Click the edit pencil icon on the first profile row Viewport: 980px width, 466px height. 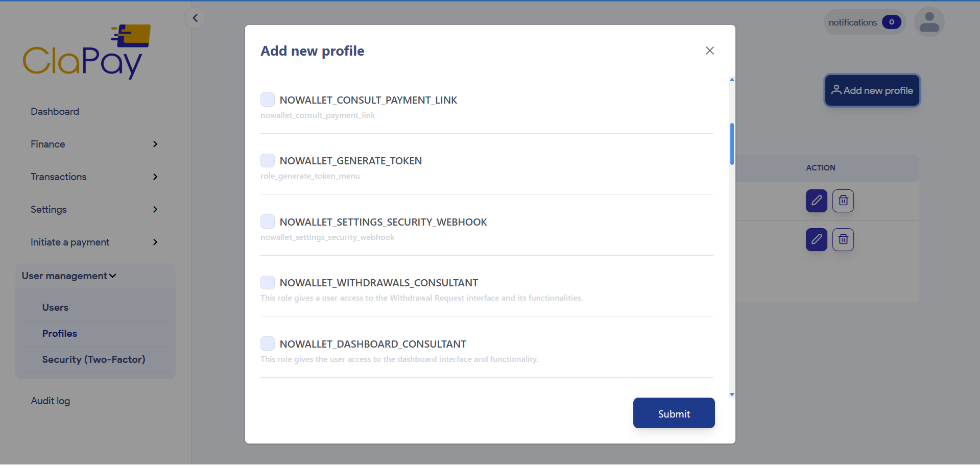(x=816, y=201)
